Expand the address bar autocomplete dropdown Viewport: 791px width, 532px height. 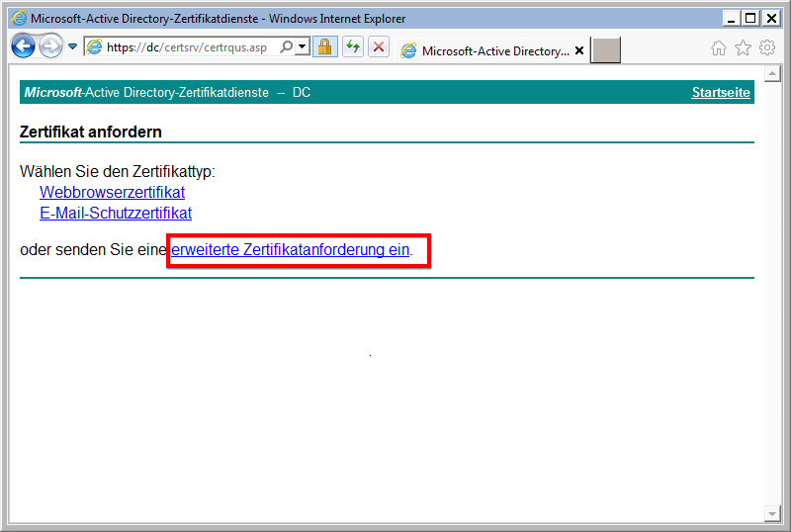pos(302,46)
